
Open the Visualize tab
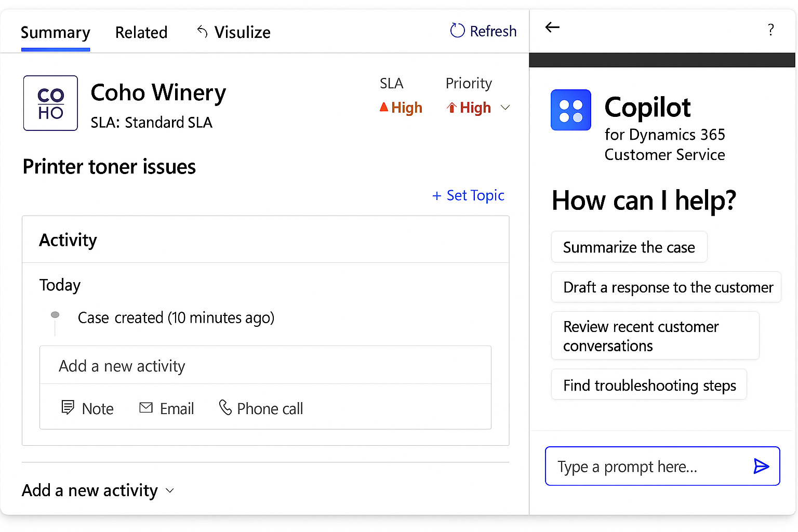pos(242,32)
